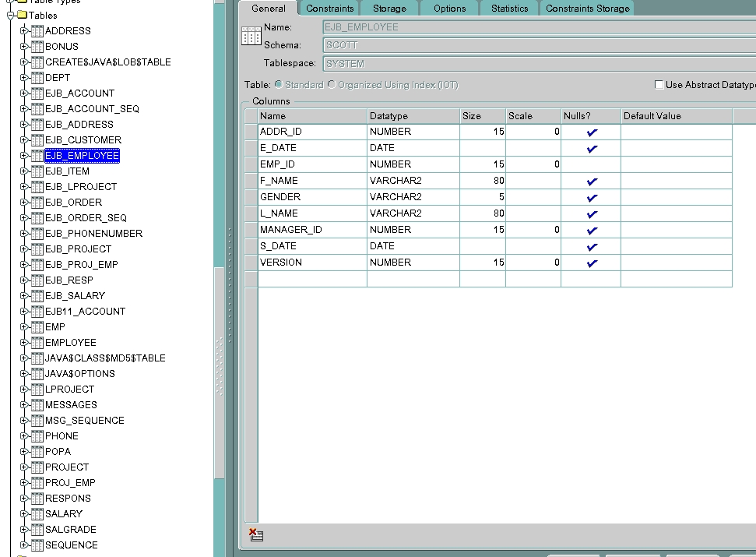Toggle Nulls checkmark for VERSION column

click(x=592, y=263)
